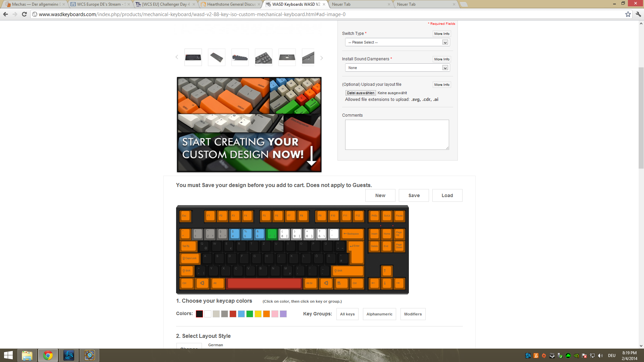This screenshot has height=362, width=644.
Task: Pick the red keycap color swatch
Action: (x=233, y=314)
